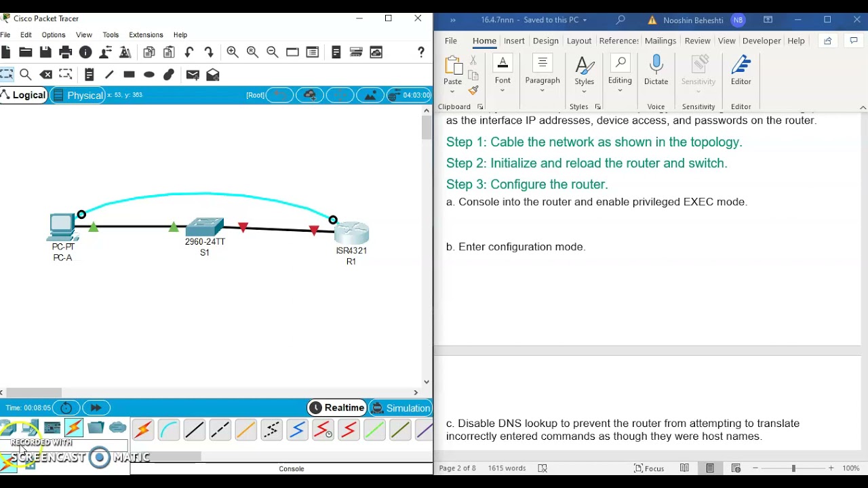Open the Options menu in Packet Tracer
The image size is (868, 488).
point(54,35)
